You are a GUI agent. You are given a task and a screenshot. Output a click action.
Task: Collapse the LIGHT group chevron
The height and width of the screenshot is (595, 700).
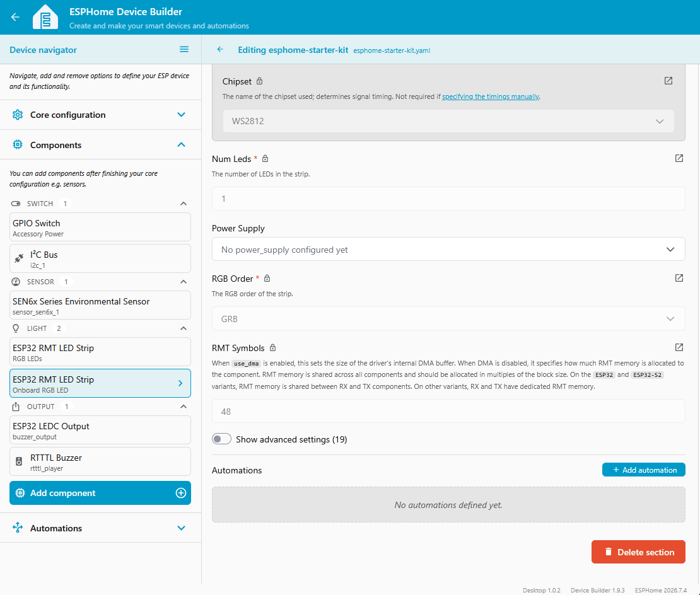[x=184, y=328]
